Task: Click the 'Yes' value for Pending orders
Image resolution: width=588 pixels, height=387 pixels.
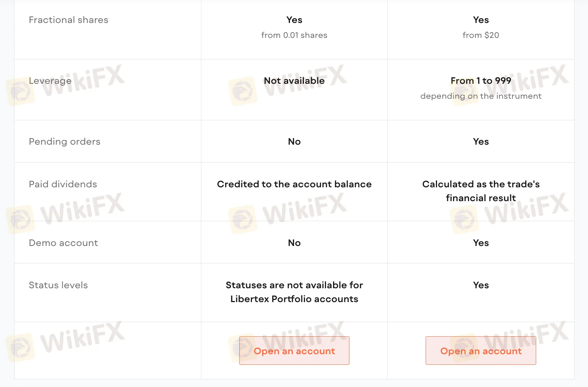Action: pyautogui.click(x=481, y=141)
